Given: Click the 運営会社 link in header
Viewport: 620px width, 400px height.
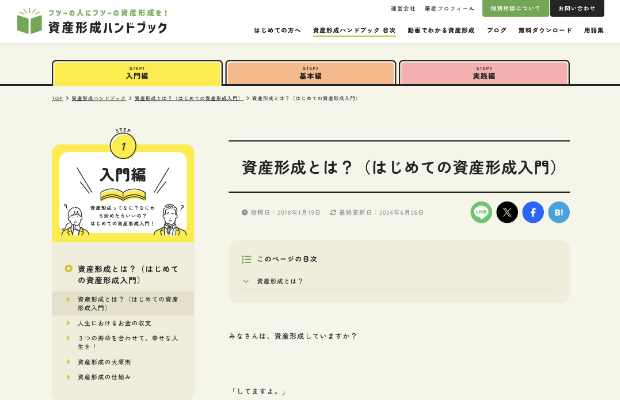Looking at the screenshot, I should click(402, 8).
